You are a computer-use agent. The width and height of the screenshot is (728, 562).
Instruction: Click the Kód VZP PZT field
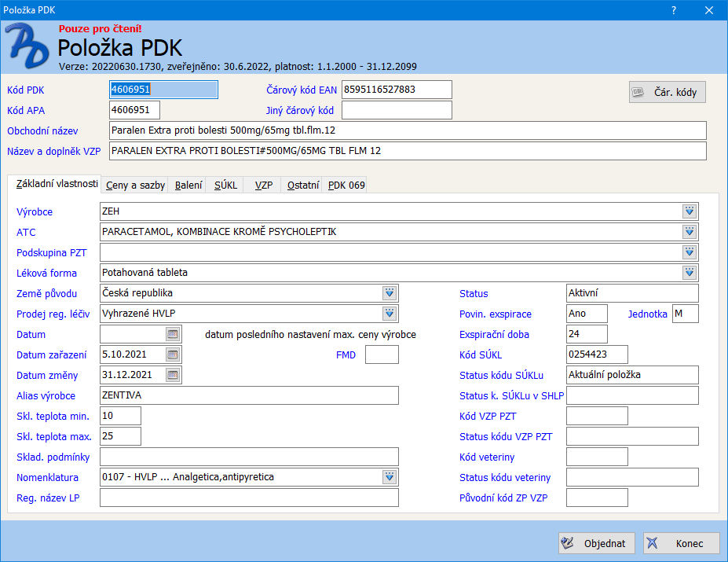tap(597, 416)
